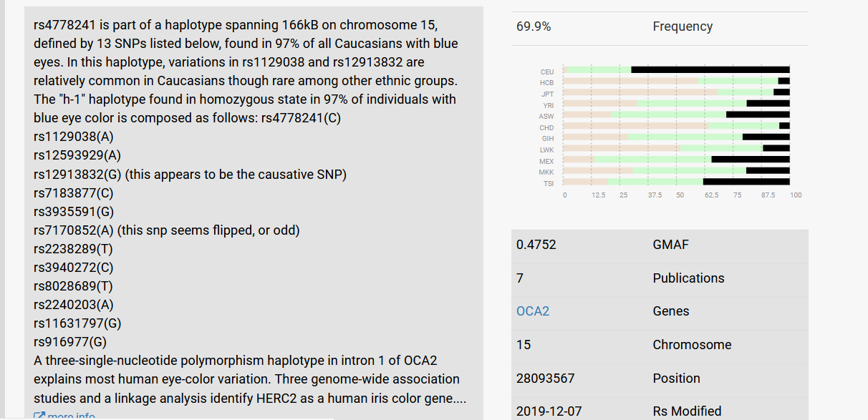The image size is (868, 420).
Task: Click the beige segment of the HCB bar
Action: coord(632,82)
